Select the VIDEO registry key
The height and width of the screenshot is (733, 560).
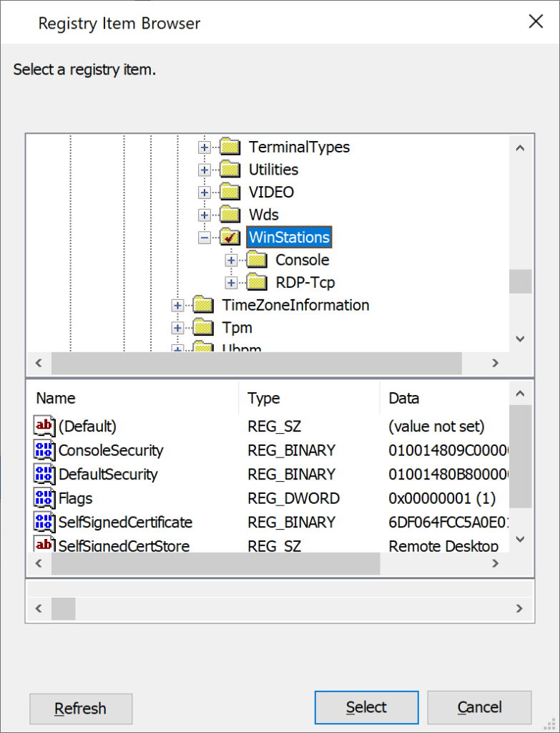pos(271,192)
